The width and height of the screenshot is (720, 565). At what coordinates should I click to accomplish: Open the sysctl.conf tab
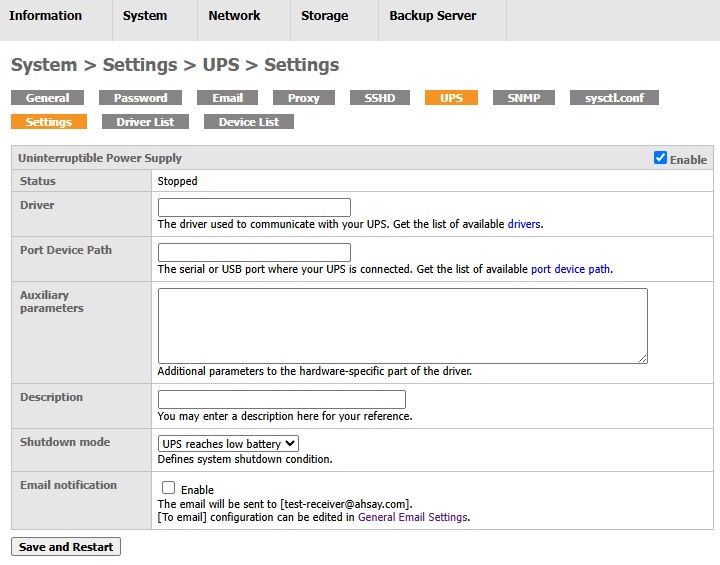(x=614, y=98)
